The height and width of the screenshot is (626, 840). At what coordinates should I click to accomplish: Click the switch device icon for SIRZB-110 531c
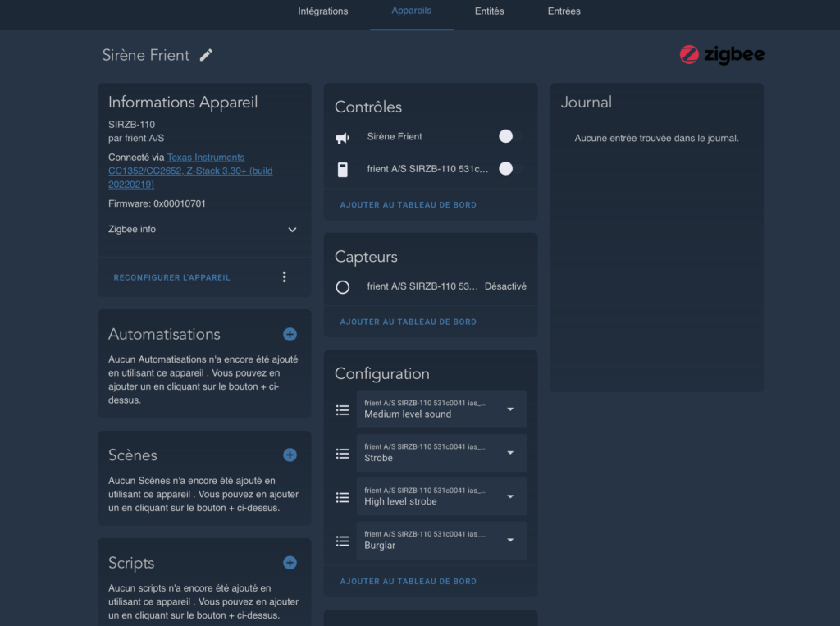point(343,170)
